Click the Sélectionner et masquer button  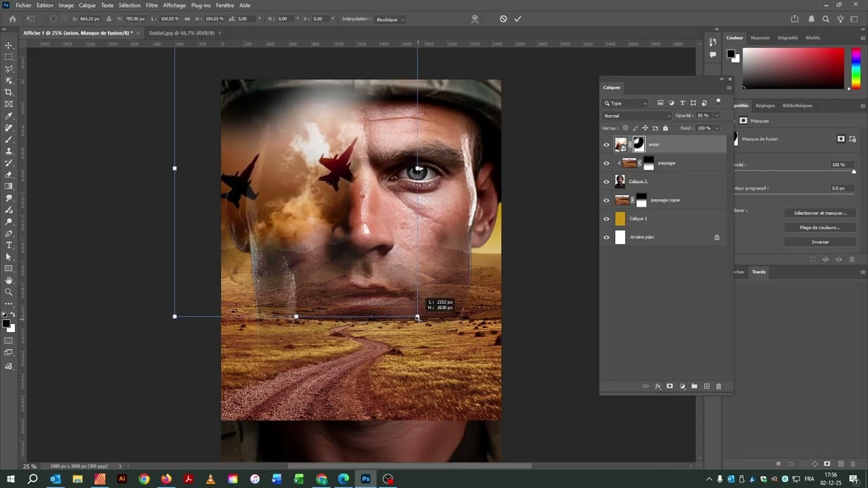[x=820, y=213]
